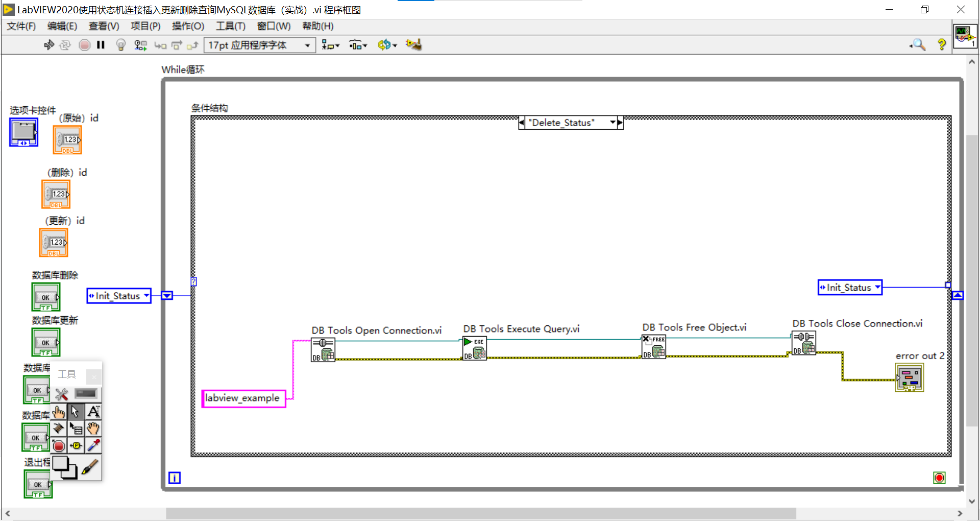The height and width of the screenshot is (521, 980).
Task: Toggle Automatic Tool Selection in 工具 palette
Action: pos(61,394)
